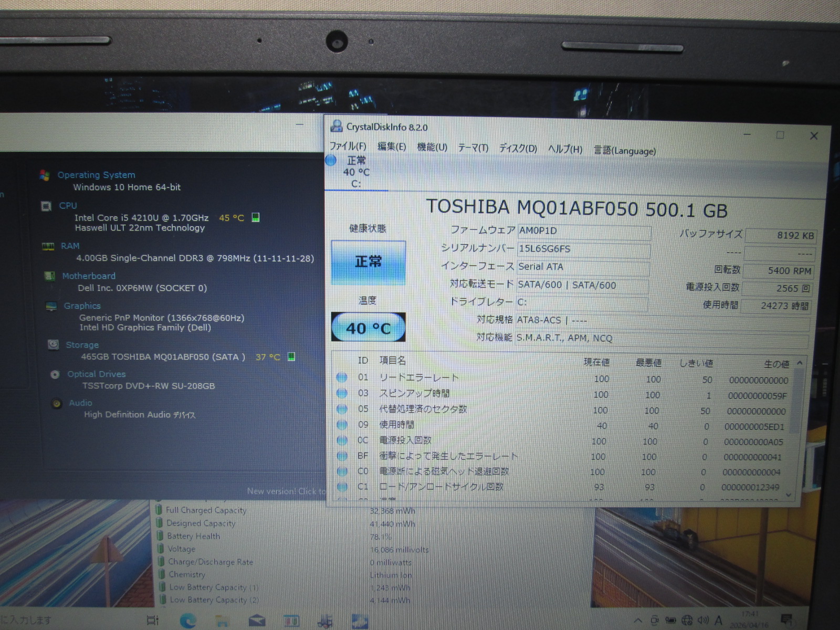Open the 機能(U) menu
Image resolution: width=840 pixels, height=630 pixels.
432,148
